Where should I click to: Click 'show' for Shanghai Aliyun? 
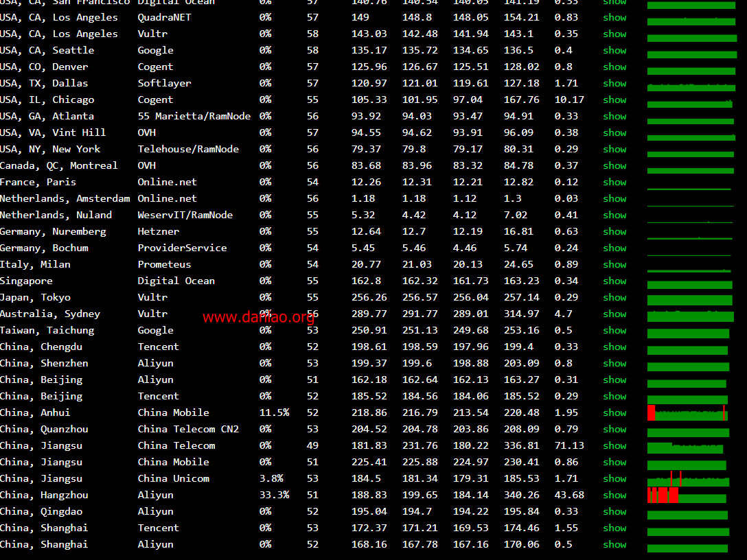point(614,545)
